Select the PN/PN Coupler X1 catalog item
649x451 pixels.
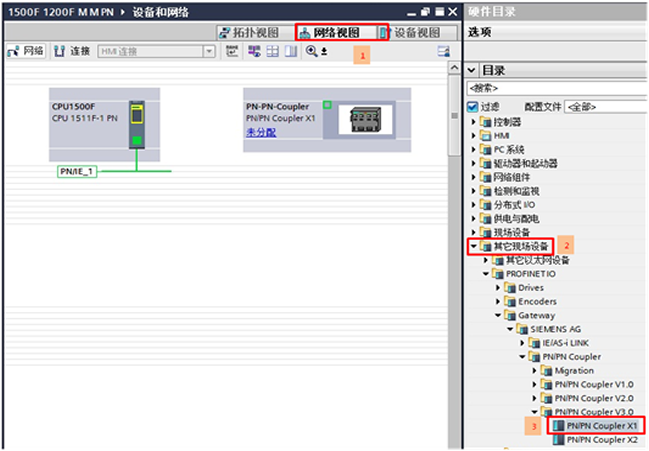pos(596,426)
